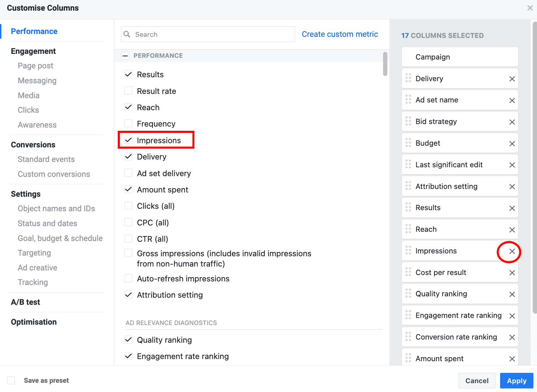
Task: Remove the Budget column using its X
Action: [512, 144]
